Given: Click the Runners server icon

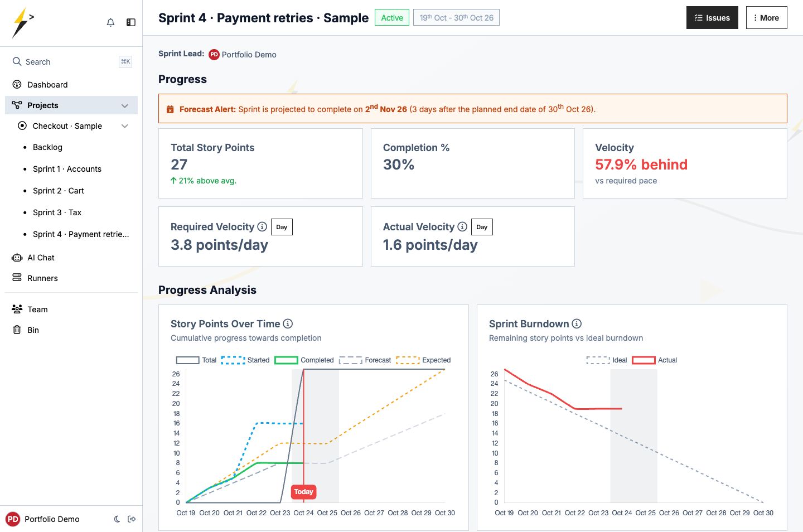Looking at the screenshot, I should tap(17, 278).
